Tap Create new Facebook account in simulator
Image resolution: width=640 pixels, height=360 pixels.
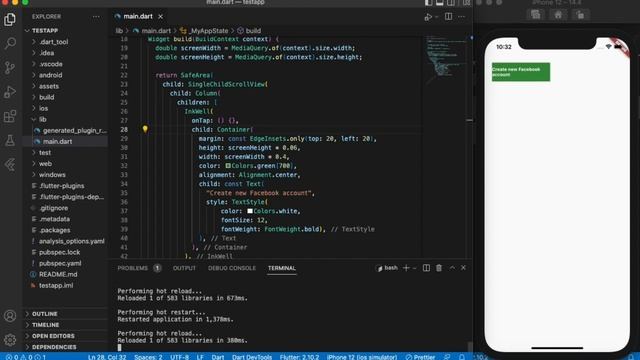pos(521,72)
